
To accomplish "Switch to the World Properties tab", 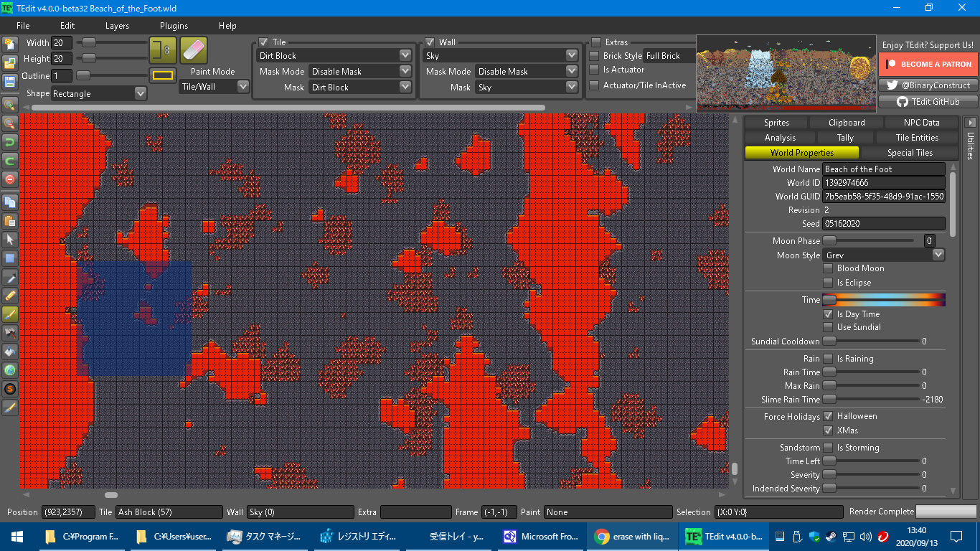I will [x=801, y=152].
